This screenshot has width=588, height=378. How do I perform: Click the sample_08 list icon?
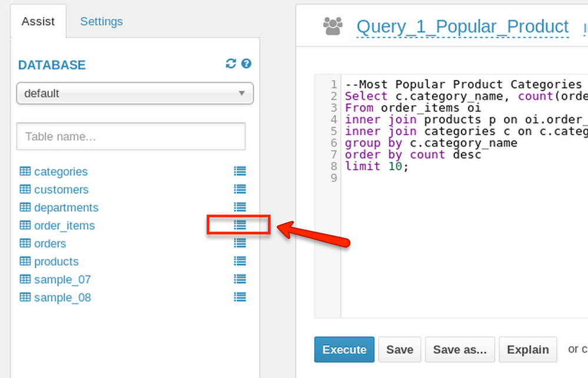[x=240, y=297]
